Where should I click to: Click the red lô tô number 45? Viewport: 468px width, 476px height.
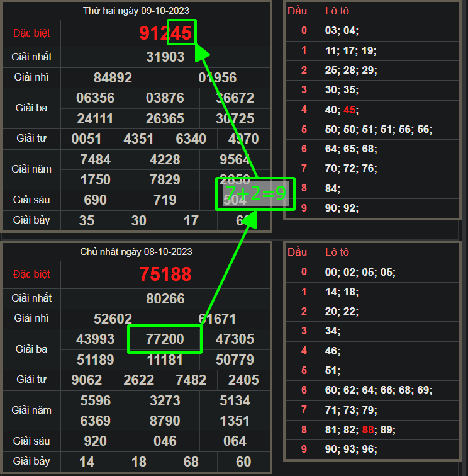point(350,110)
